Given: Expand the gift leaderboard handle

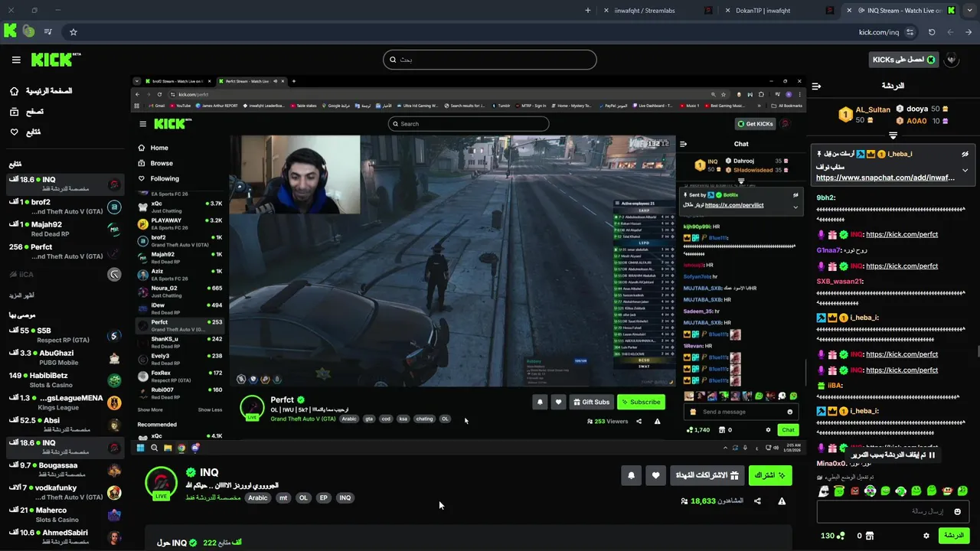Looking at the screenshot, I should (x=893, y=135).
